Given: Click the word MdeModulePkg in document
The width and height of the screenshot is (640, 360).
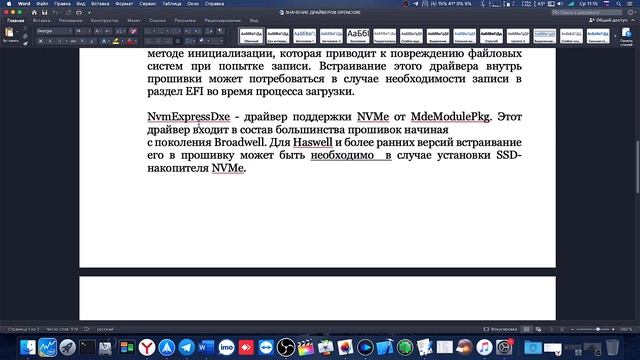Looking at the screenshot, I should coord(450,117).
